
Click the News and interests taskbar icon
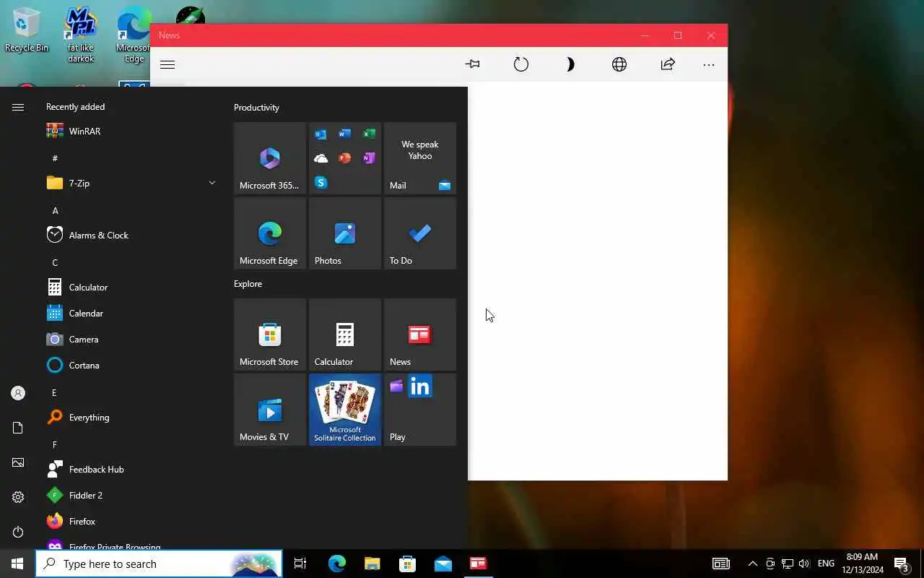pyautogui.click(x=720, y=564)
